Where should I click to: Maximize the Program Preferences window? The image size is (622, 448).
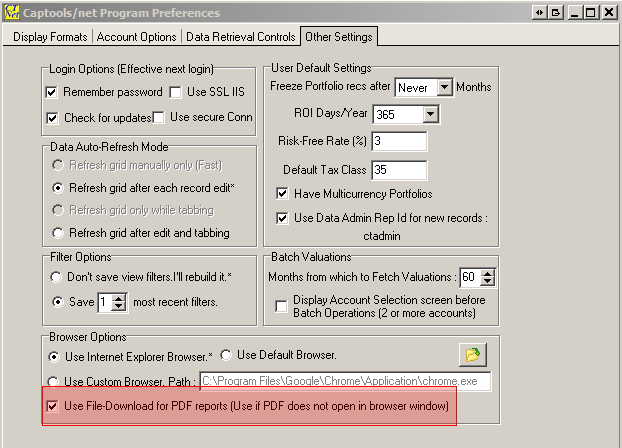pos(592,12)
